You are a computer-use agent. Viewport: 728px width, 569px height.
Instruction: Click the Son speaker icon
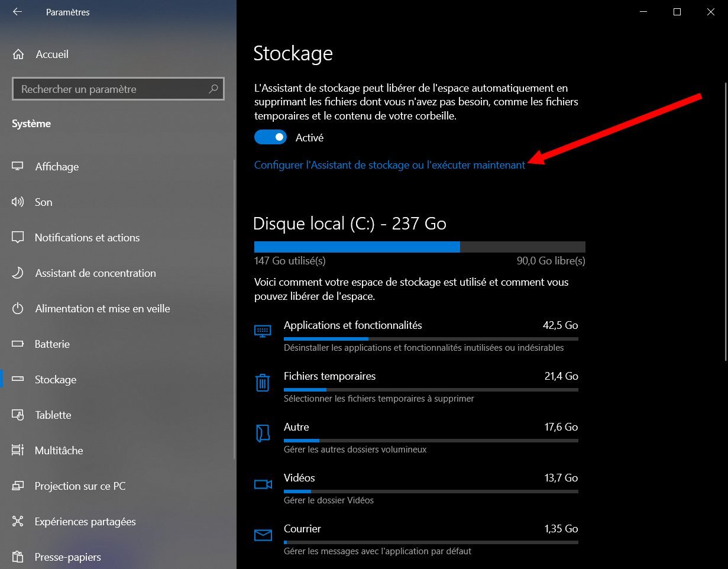(18, 202)
